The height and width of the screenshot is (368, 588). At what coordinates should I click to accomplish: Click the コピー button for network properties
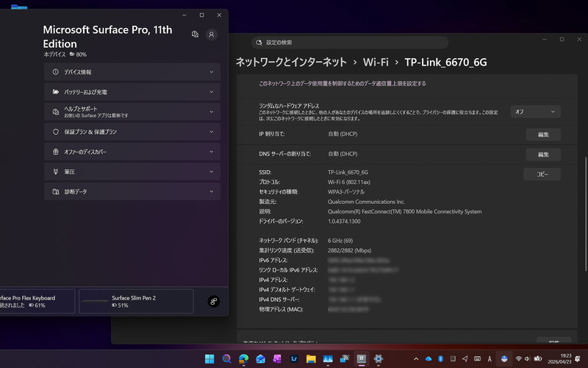click(542, 174)
